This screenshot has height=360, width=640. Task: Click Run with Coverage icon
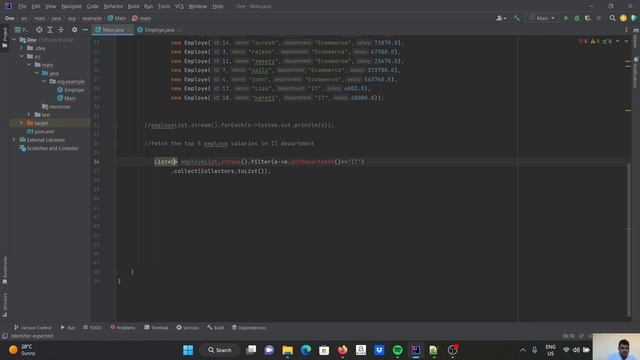(588, 18)
